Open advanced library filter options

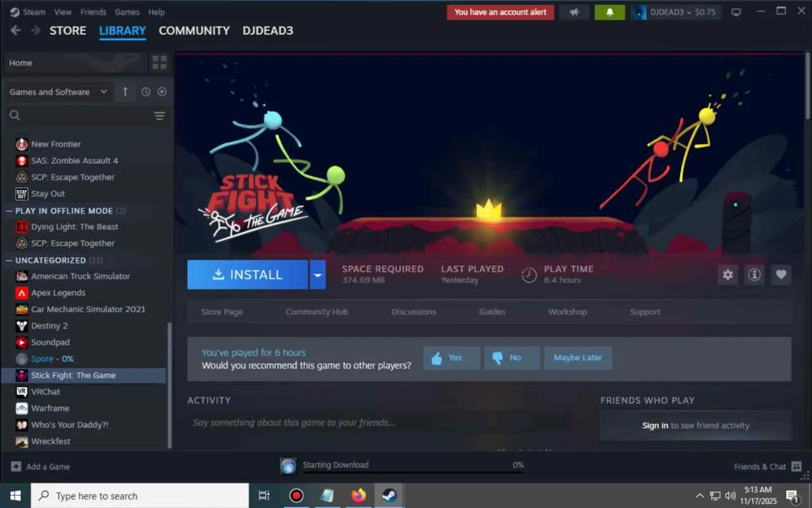(x=159, y=116)
